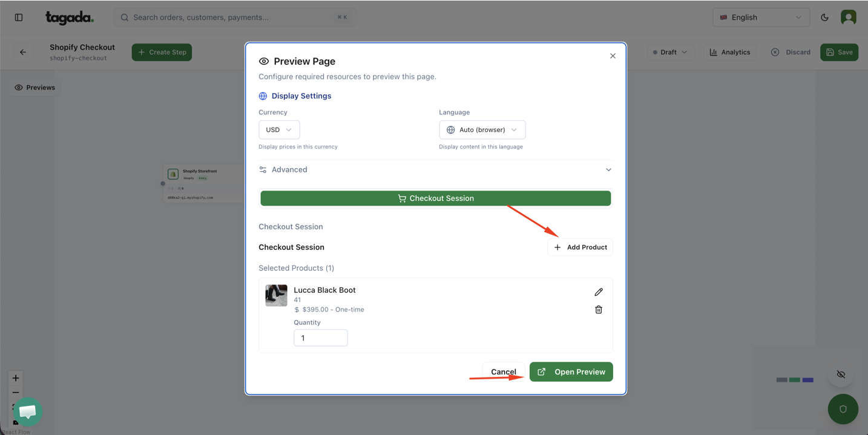The height and width of the screenshot is (435, 868).
Task: Select the Checkout Session tab
Action: click(x=435, y=198)
